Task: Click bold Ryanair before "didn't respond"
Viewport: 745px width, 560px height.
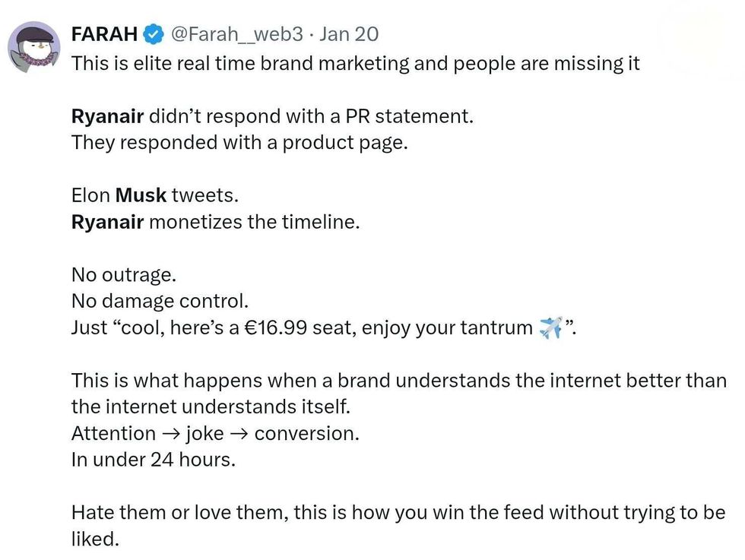Action: pos(107,116)
